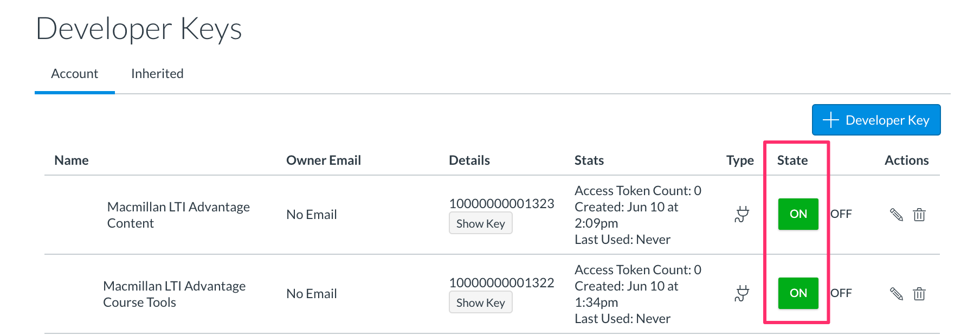
Task: Delete the Macmillan LTI Advantage Course Tools key
Action: 920,293
